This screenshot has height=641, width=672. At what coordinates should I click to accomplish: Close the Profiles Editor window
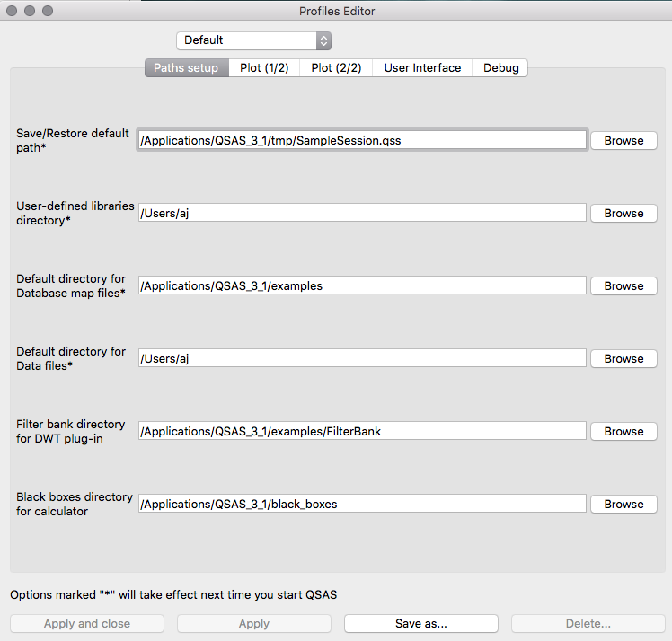12,12
